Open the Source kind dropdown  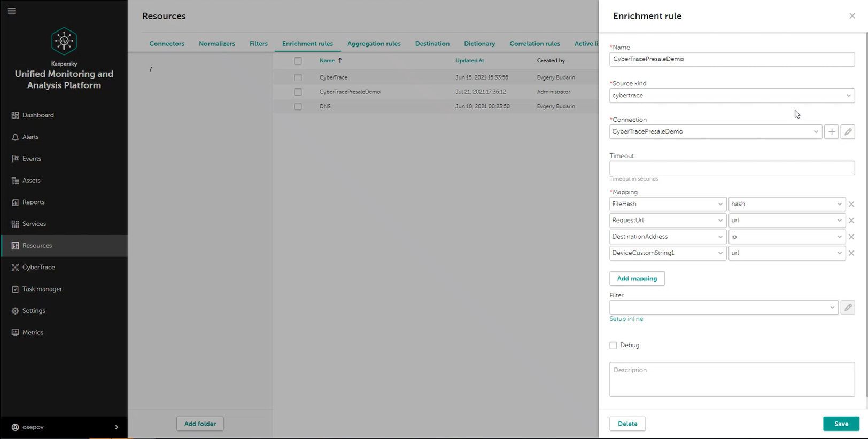pyautogui.click(x=732, y=96)
